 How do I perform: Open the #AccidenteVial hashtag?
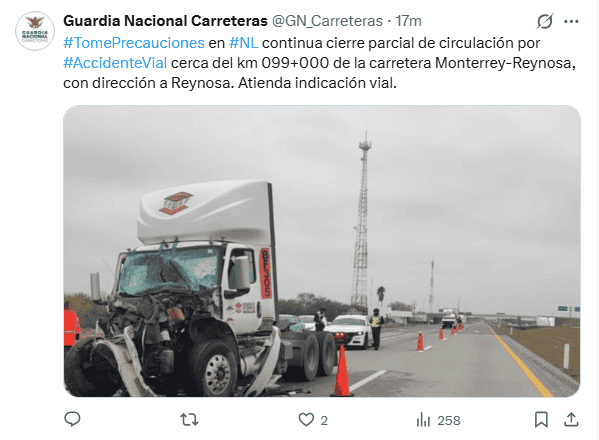[x=115, y=63]
